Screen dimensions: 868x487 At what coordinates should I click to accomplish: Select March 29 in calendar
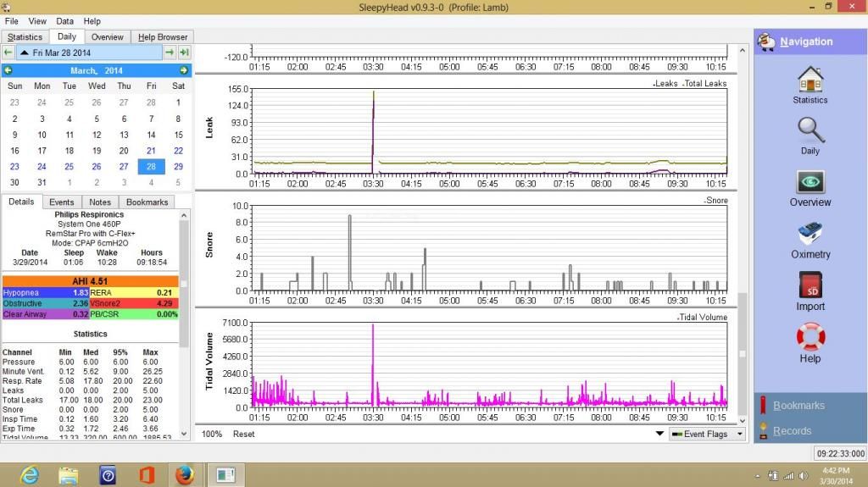point(178,166)
